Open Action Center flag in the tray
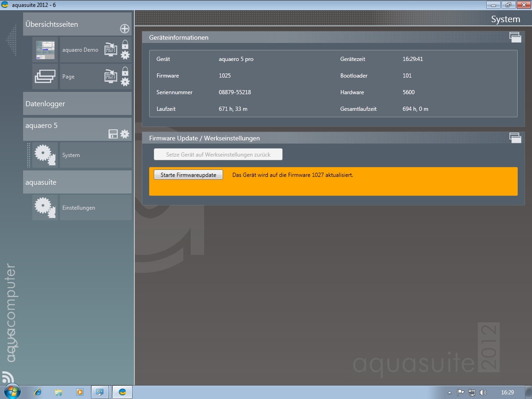Screen dimensions: 532x399 pyautogui.click(x=460, y=393)
